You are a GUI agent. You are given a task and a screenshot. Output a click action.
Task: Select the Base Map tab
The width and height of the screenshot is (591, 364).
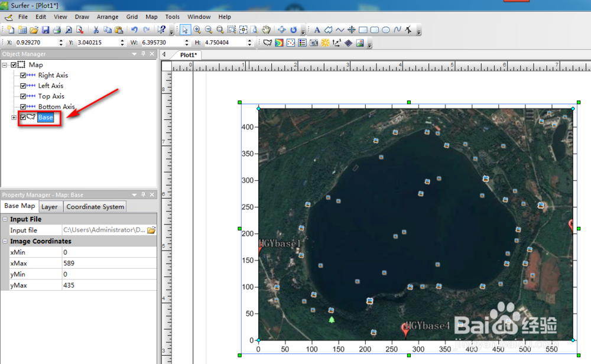click(20, 206)
